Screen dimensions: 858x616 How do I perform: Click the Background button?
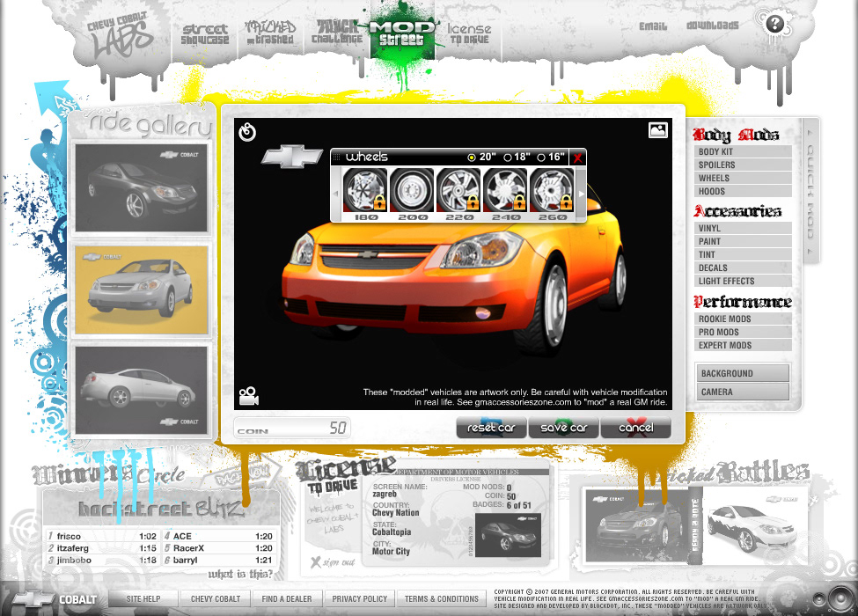coord(743,373)
